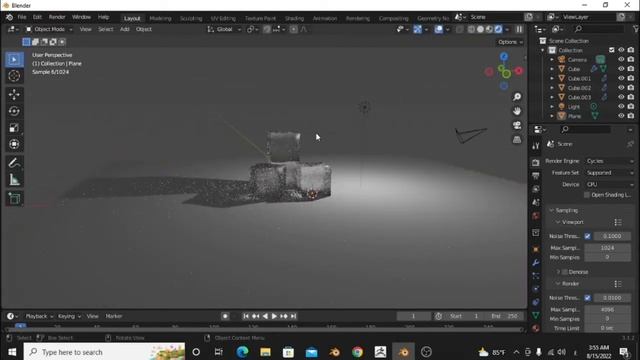Open viewport Add menu
Image resolution: width=640 pixels, height=360 pixels.
[124, 29]
